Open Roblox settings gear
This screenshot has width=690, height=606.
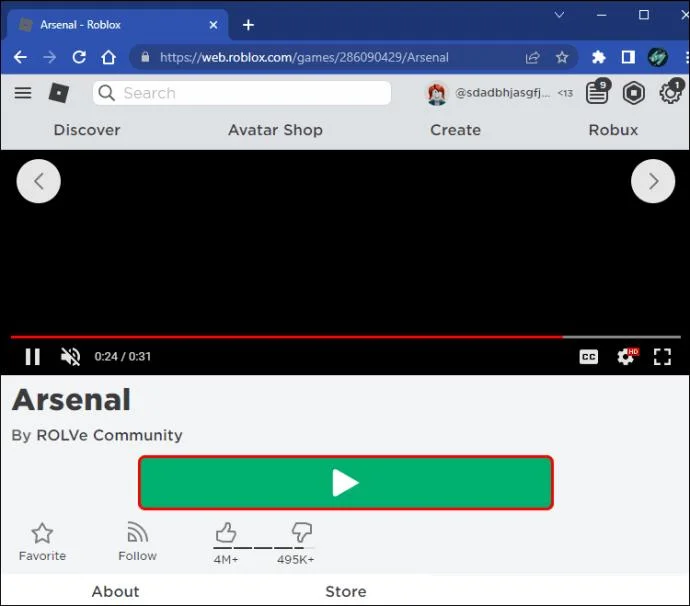tap(670, 92)
